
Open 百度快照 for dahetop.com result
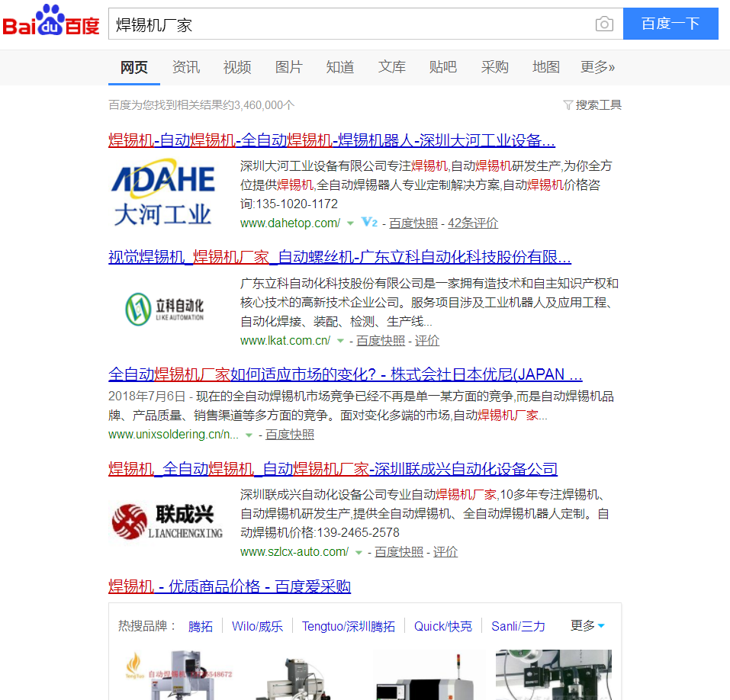tap(413, 223)
